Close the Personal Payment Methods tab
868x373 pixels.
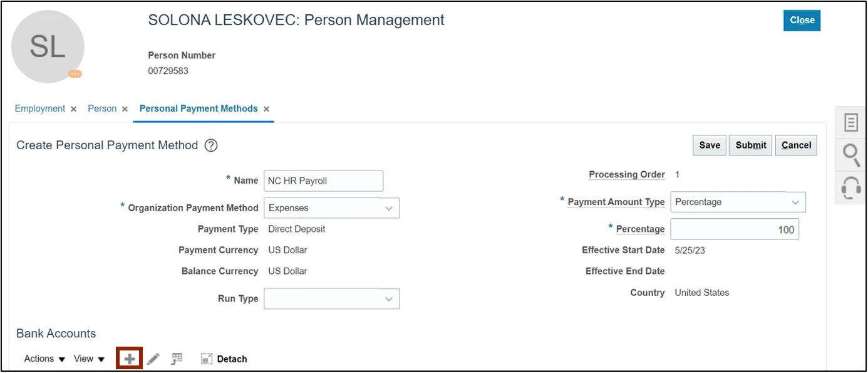pos(266,109)
